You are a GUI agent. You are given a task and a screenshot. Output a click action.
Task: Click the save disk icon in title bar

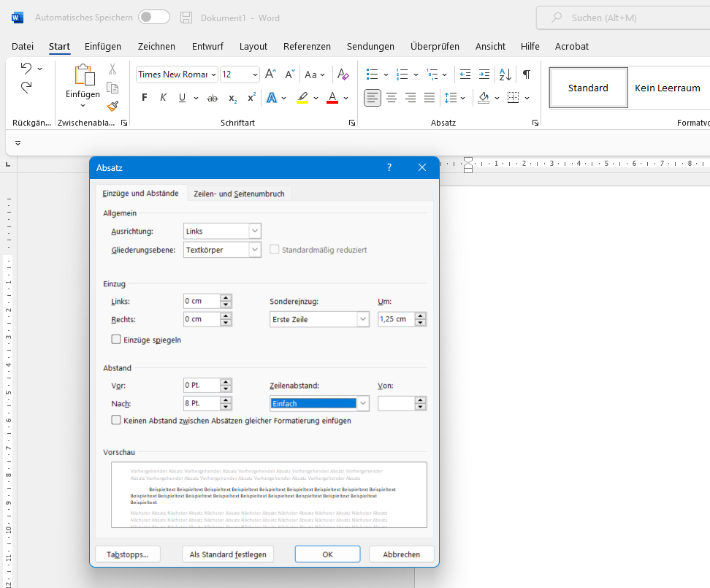[186, 18]
